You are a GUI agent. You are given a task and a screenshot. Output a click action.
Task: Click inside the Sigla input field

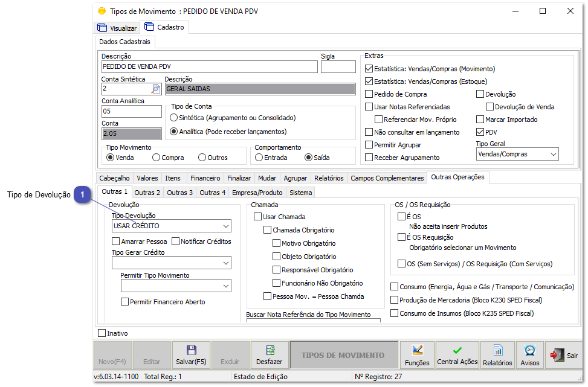point(338,66)
